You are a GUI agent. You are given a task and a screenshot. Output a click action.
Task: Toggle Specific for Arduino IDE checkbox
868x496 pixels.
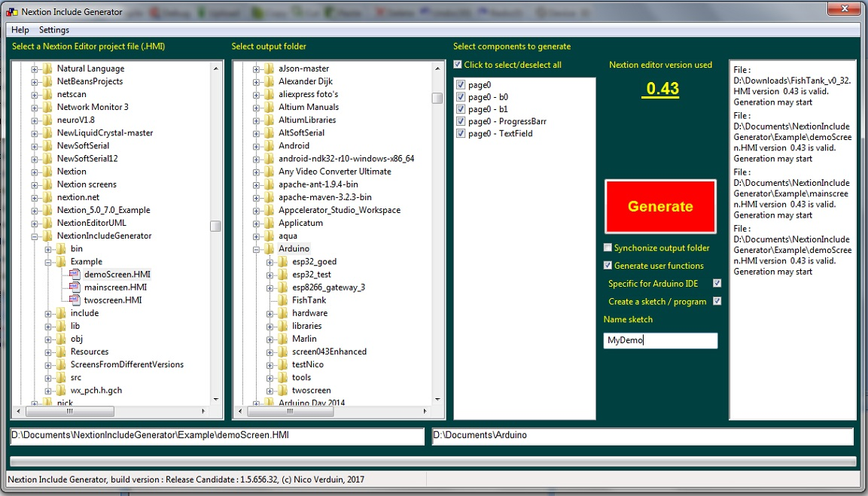click(x=717, y=283)
